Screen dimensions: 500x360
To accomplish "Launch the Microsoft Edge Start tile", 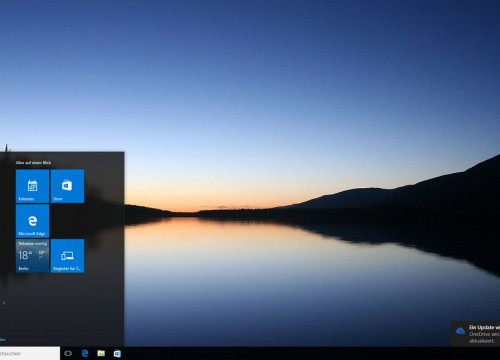I will [32, 221].
